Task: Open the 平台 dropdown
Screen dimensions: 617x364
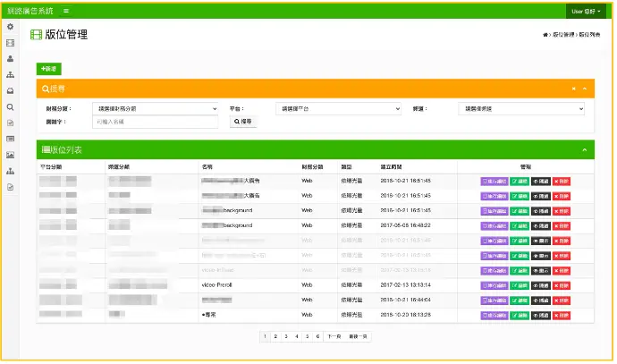Action: click(x=338, y=108)
